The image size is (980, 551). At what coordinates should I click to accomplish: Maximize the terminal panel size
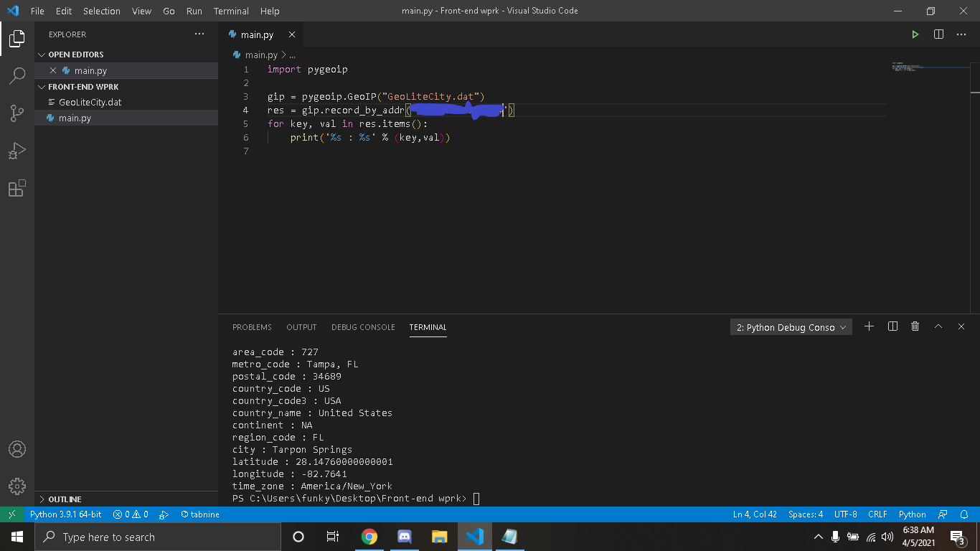(938, 326)
